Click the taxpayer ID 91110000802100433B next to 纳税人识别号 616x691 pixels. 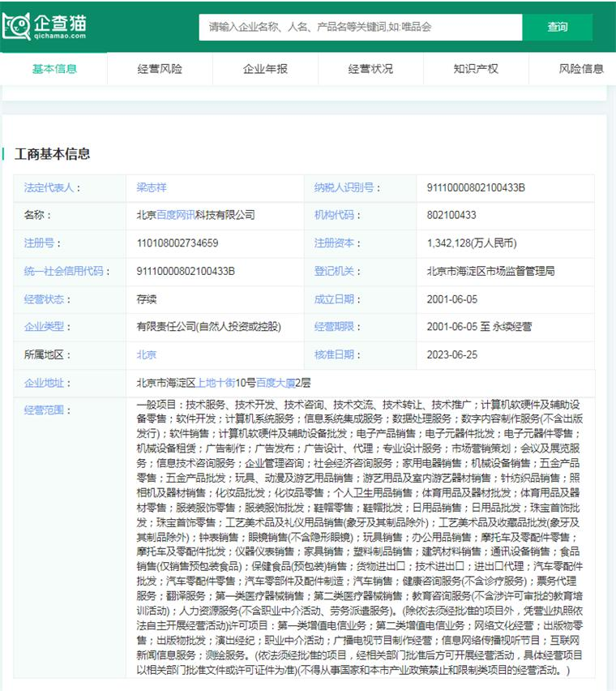pos(476,187)
